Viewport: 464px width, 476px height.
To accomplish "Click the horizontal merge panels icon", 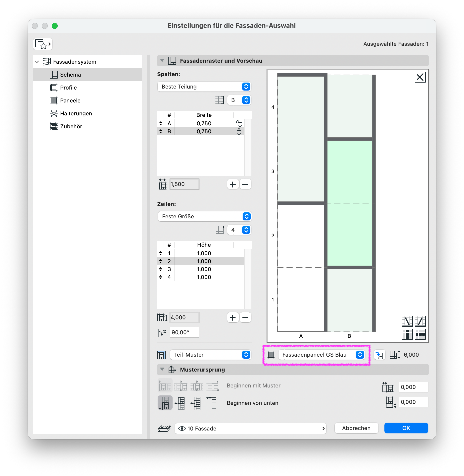I will coord(420,334).
